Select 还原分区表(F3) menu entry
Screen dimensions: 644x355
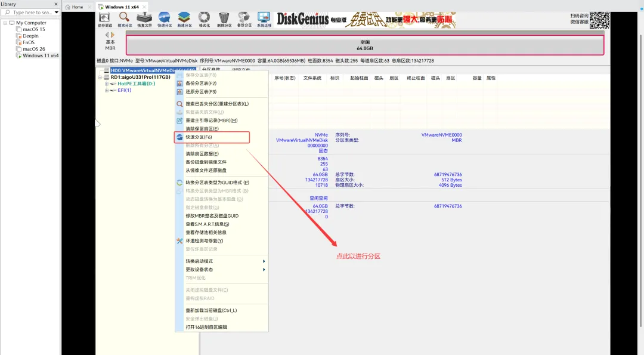pyautogui.click(x=221, y=92)
